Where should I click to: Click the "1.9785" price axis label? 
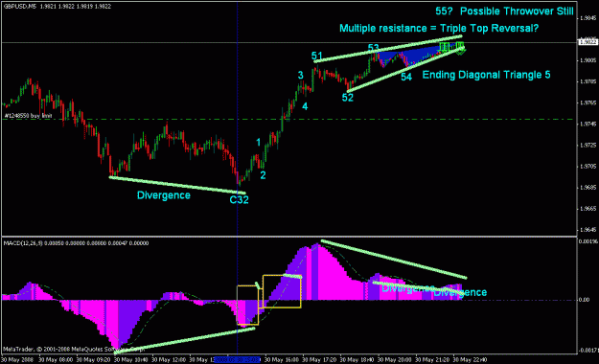587,81
